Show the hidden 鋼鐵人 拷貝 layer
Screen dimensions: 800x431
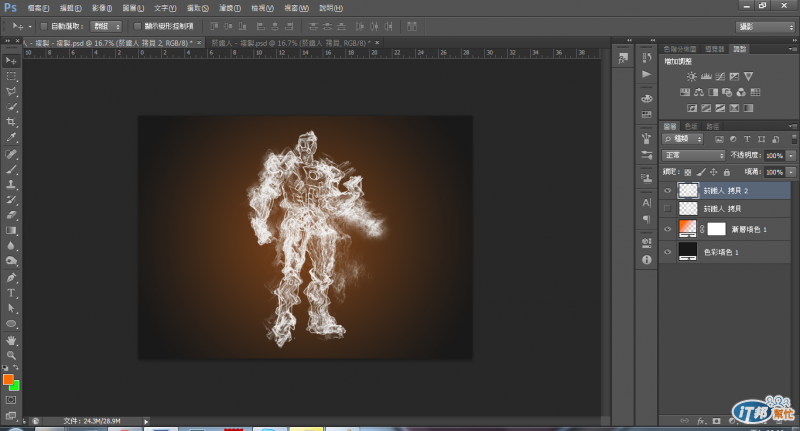click(669, 208)
